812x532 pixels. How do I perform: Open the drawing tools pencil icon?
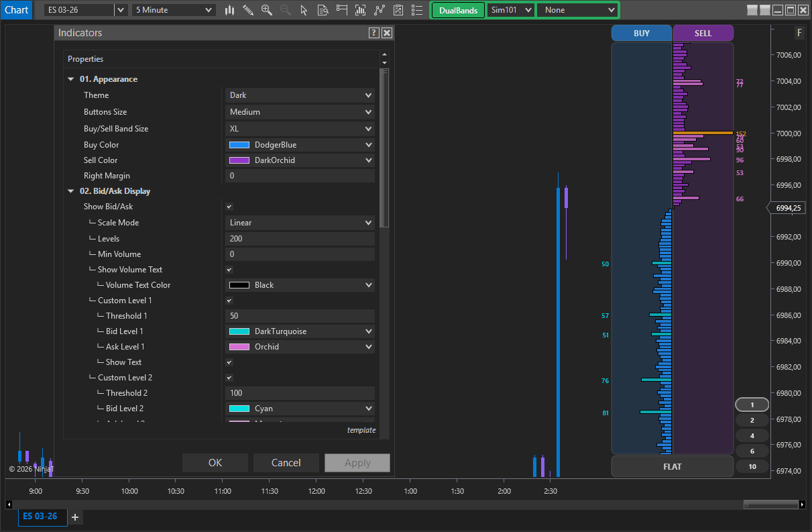coord(248,9)
